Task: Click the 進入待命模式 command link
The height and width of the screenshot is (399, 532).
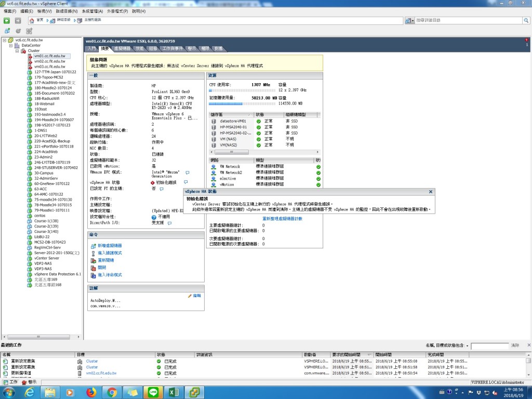Action: 110,275
